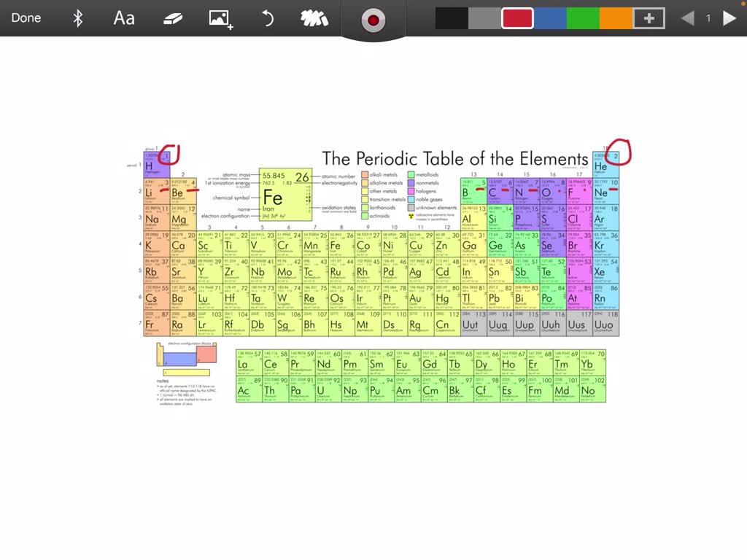Tap the page number indicator
Image resolution: width=747 pixels, height=560 pixels.
click(708, 17)
